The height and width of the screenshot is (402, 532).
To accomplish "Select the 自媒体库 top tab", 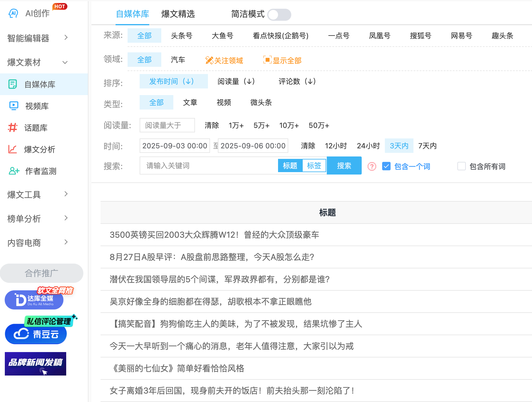I will (133, 14).
